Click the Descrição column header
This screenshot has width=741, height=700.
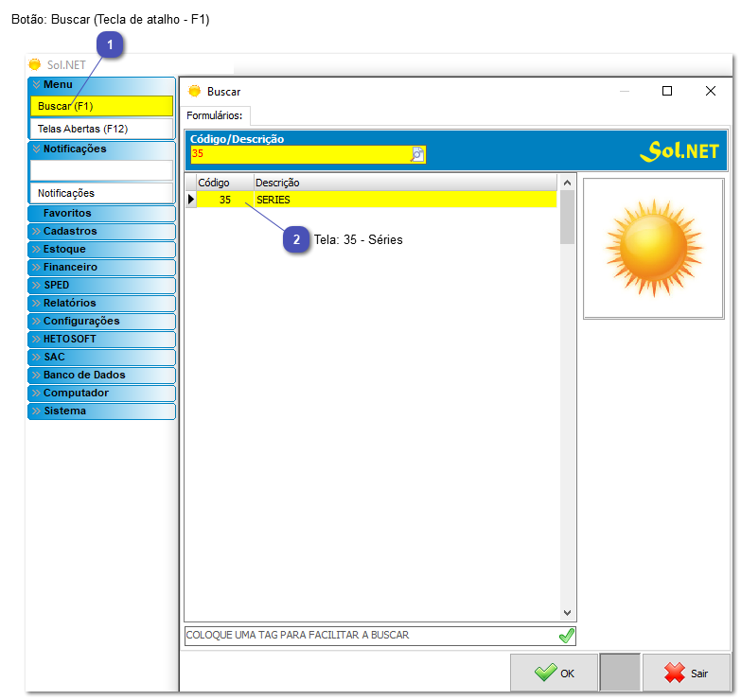coord(405,183)
